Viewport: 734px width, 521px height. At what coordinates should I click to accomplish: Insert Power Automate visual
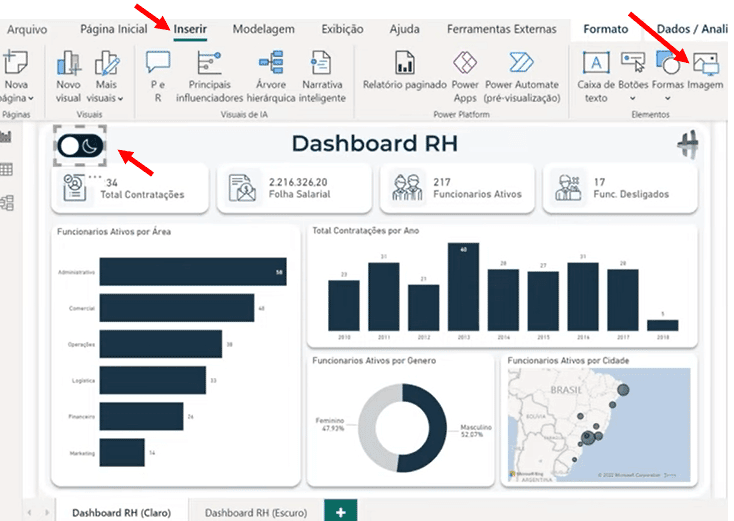tap(521, 77)
